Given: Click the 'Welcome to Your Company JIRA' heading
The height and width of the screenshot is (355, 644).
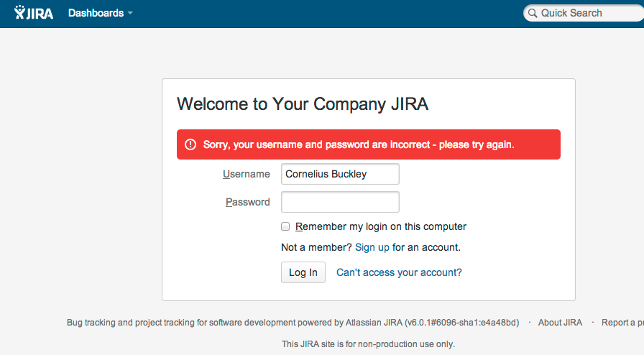Looking at the screenshot, I should pyautogui.click(x=303, y=104).
